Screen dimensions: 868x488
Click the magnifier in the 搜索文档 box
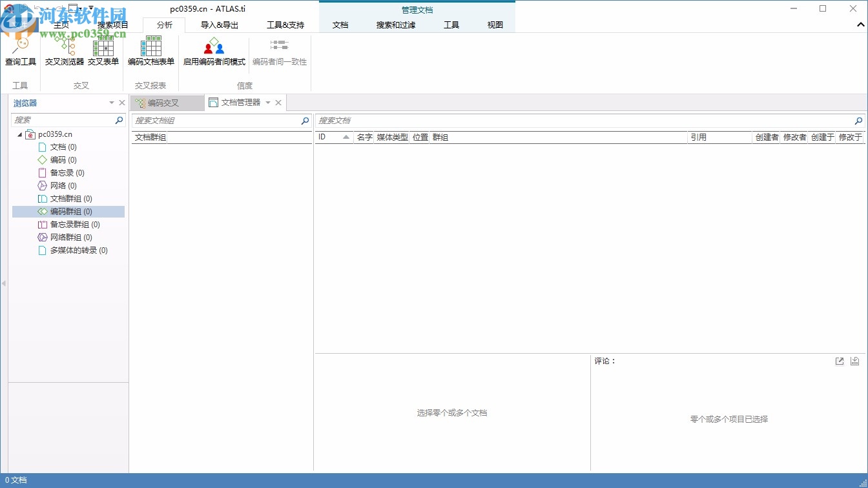coord(858,121)
